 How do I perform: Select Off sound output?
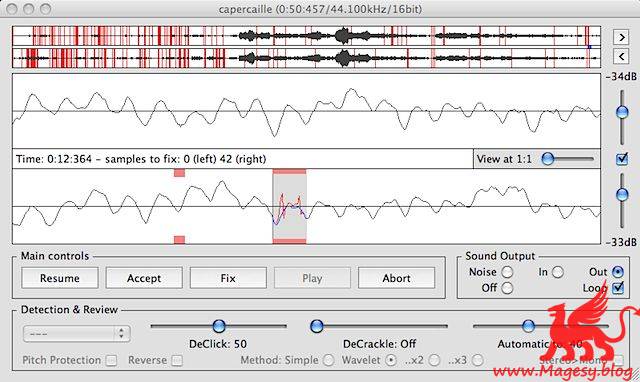(x=507, y=288)
